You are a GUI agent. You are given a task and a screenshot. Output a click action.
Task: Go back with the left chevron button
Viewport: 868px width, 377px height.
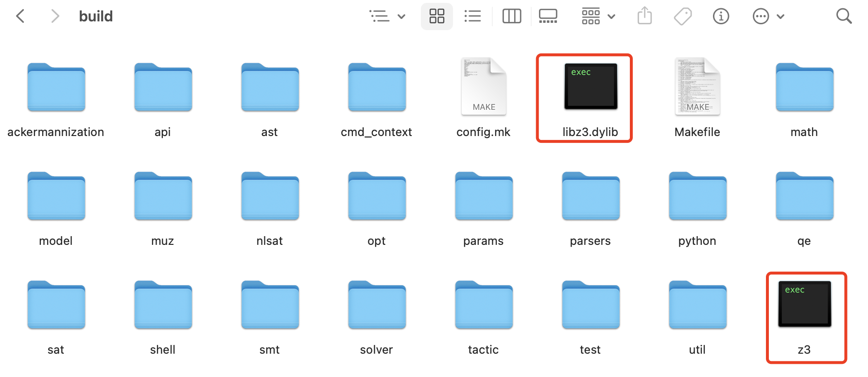tap(20, 16)
